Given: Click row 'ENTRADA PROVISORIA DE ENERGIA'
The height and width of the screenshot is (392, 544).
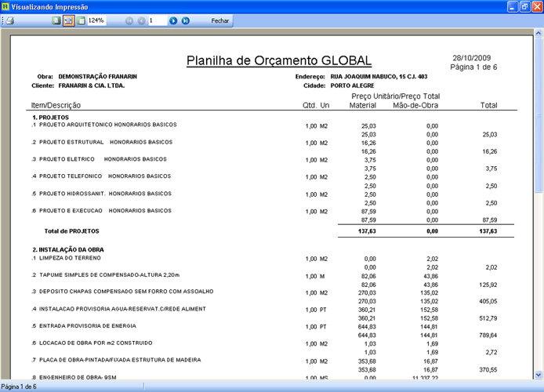Looking at the screenshot, I should tap(88, 326).
